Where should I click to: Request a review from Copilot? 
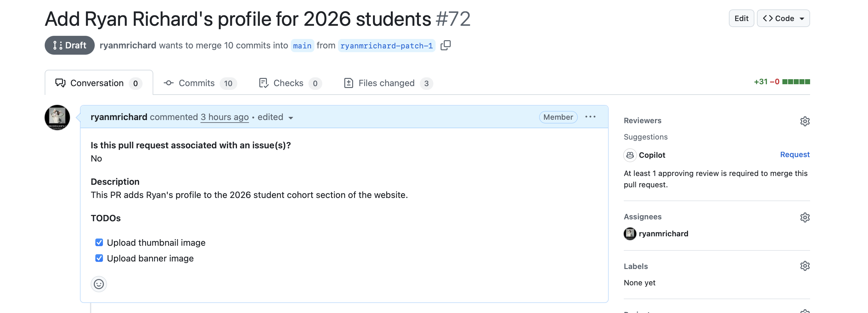[795, 155]
